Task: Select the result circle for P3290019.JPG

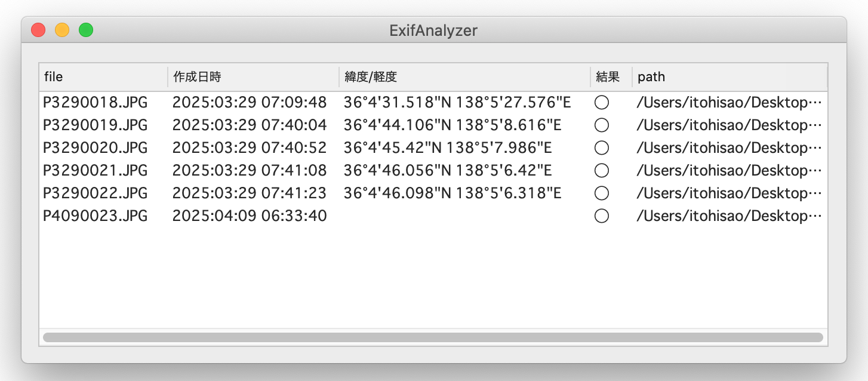Action: pos(602,125)
